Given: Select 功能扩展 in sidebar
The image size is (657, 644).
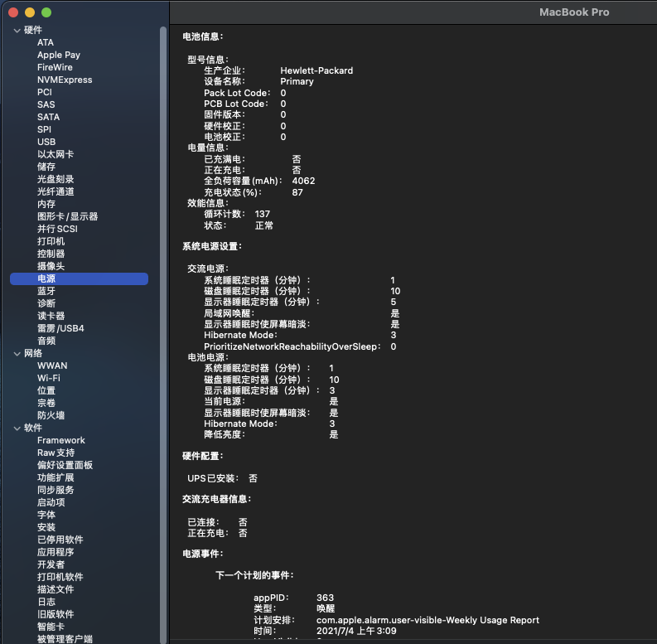Looking at the screenshot, I should (x=56, y=478).
